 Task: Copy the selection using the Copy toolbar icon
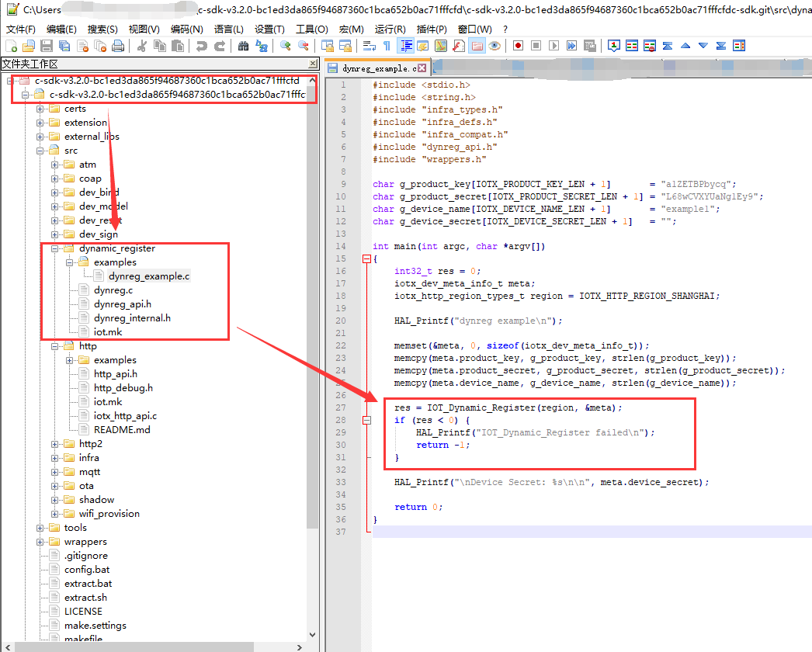coord(159,46)
